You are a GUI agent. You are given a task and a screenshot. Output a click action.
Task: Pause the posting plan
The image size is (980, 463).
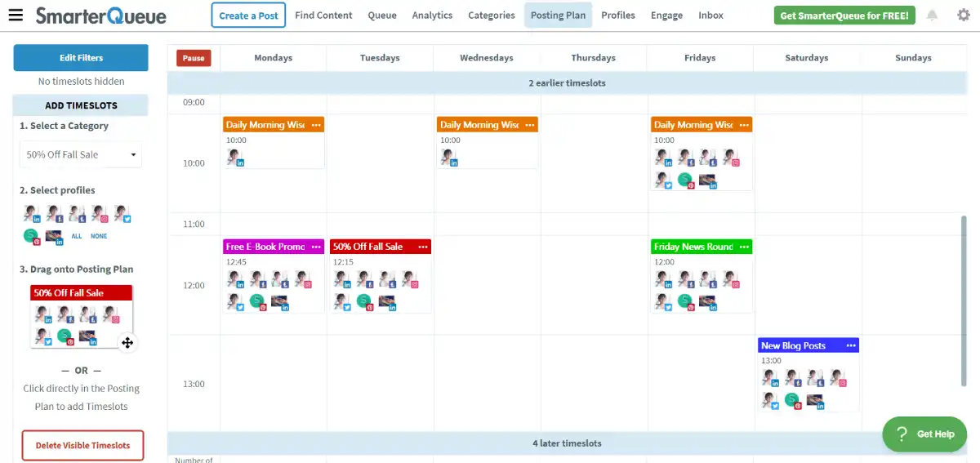pos(194,58)
